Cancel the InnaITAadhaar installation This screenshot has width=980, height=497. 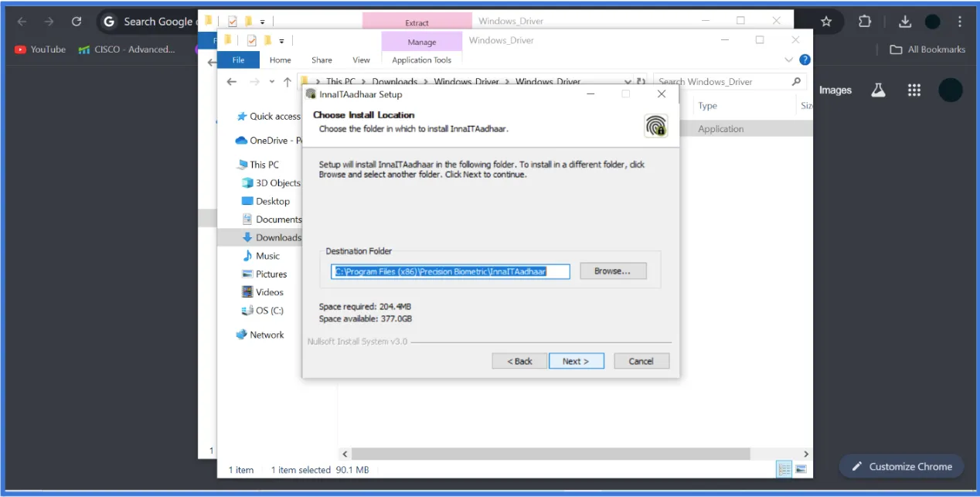pyautogui.click(x=641, y=361)
